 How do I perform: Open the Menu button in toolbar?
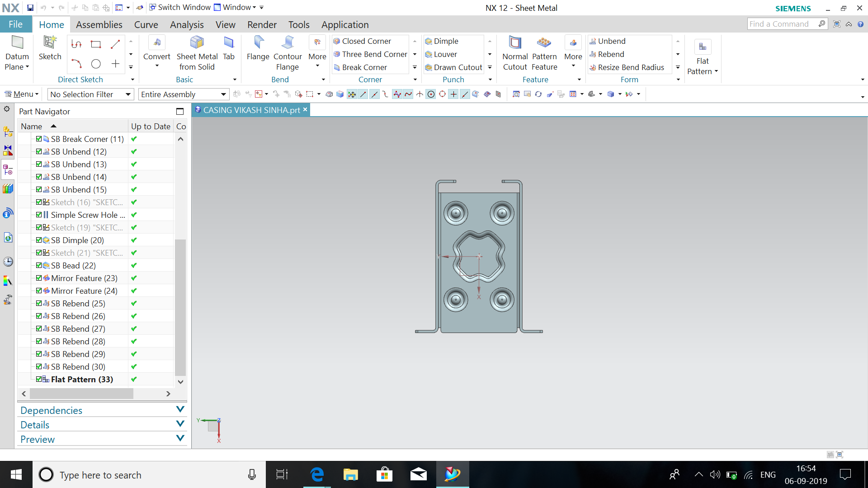click(21, 94)
